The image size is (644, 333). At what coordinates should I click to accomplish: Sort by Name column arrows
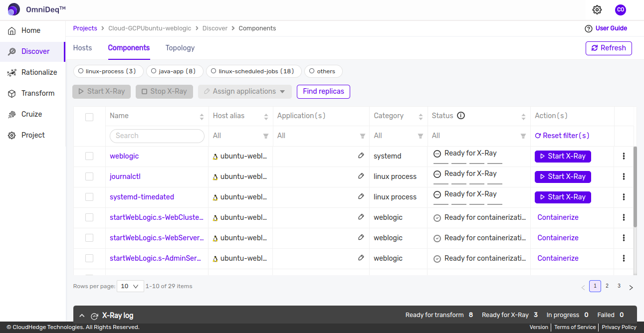point(202,117)
